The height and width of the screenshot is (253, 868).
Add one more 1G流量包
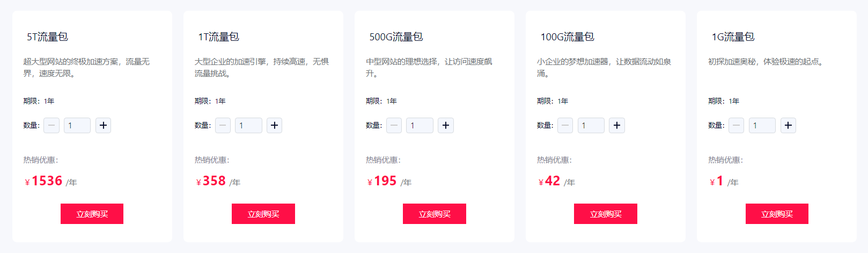point(788,125)
